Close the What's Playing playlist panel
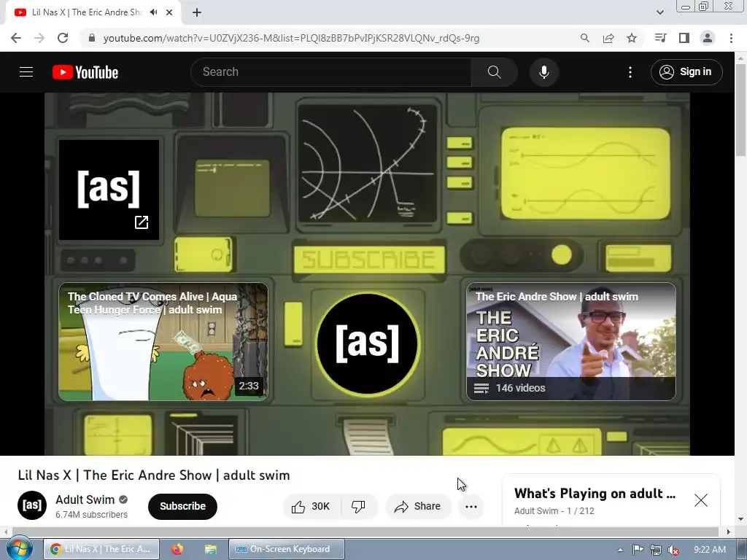The height and width of the screenshot is (560, 747). point(701,500)
